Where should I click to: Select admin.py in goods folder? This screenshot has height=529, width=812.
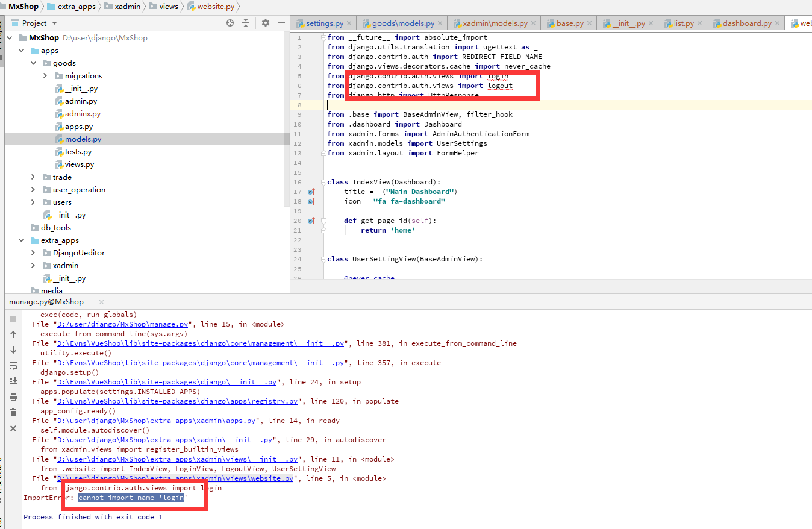point(81,101)
